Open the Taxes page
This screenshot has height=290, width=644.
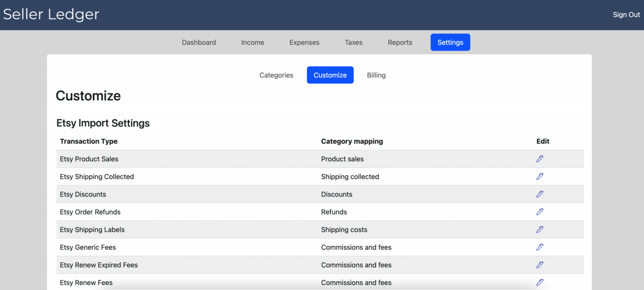tap(353, 42)
